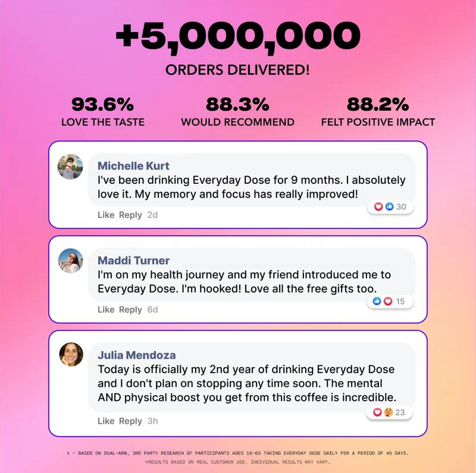Click the heart reaction on Julia Mendoza's comment
This screenshot has height=473, width=476.
[x=377, y=412]
